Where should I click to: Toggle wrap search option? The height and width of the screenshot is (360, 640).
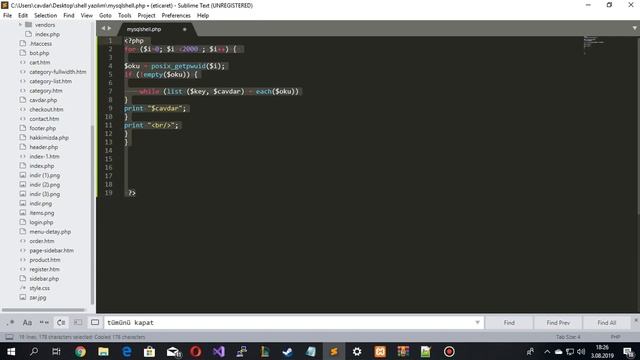click(61, 322)
